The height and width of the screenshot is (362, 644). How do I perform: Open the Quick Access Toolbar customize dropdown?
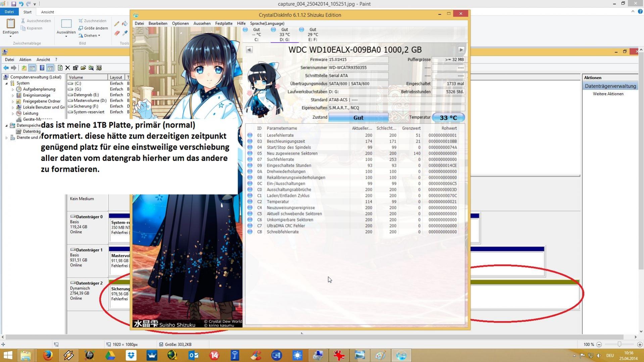tap(35, 4)
